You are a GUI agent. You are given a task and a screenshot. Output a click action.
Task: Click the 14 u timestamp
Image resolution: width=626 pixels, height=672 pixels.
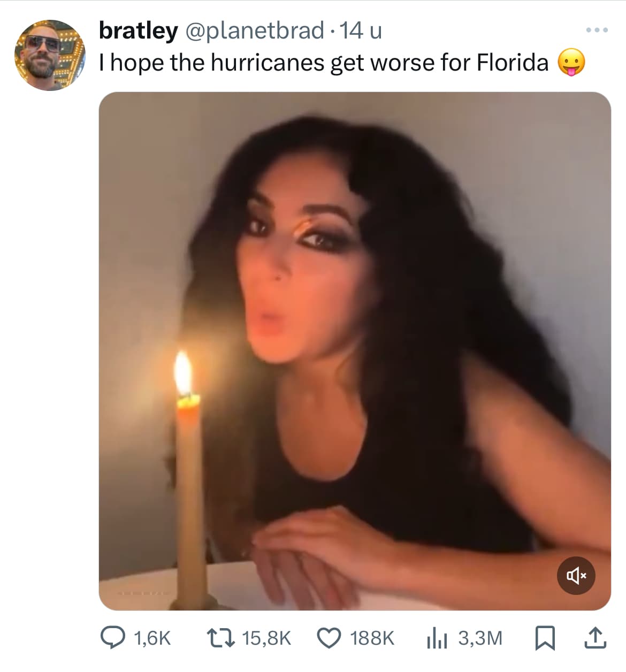361,30
